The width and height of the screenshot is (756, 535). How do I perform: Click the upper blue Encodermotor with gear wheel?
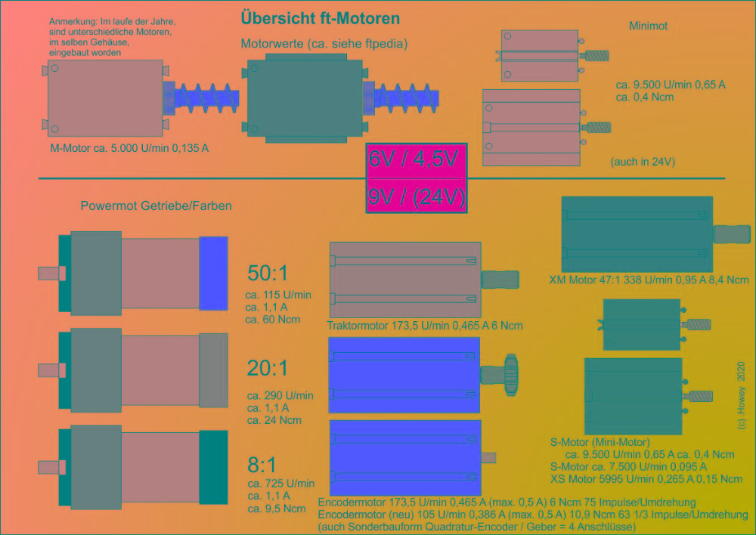point(404,375)
